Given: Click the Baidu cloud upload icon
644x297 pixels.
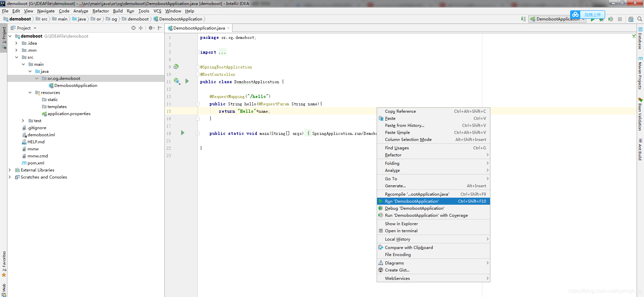Looking at the screenshot, I should (576, 14).
